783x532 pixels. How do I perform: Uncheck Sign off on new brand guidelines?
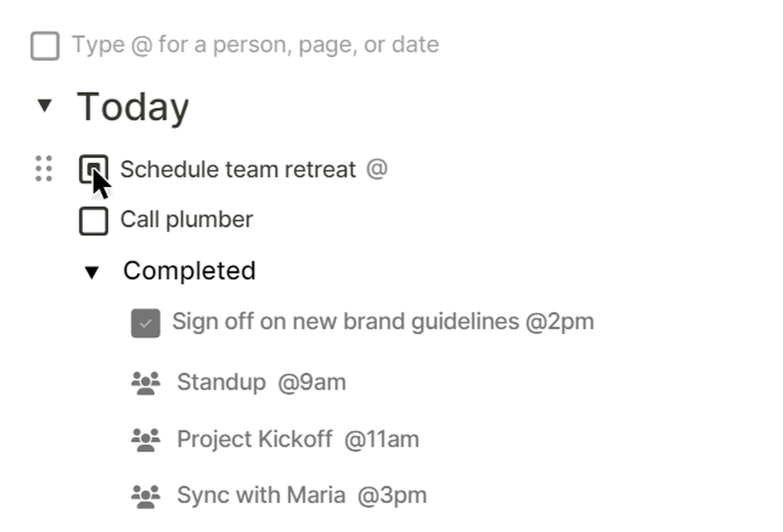coord(146,323)
